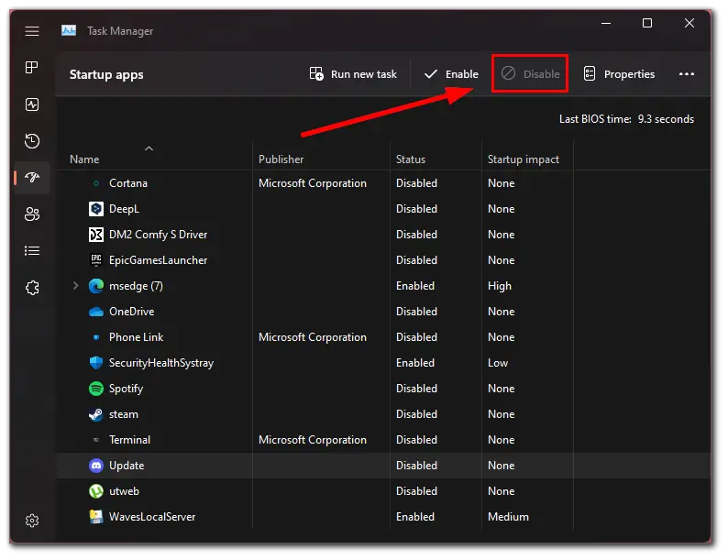Select the Terminal row name

click(x=129, y=440)
